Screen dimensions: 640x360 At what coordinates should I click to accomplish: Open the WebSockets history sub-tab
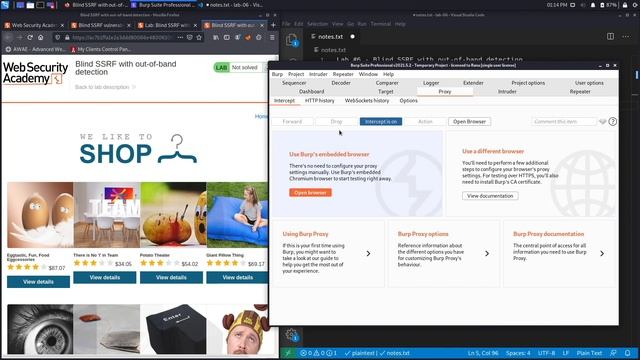(367, 101)
